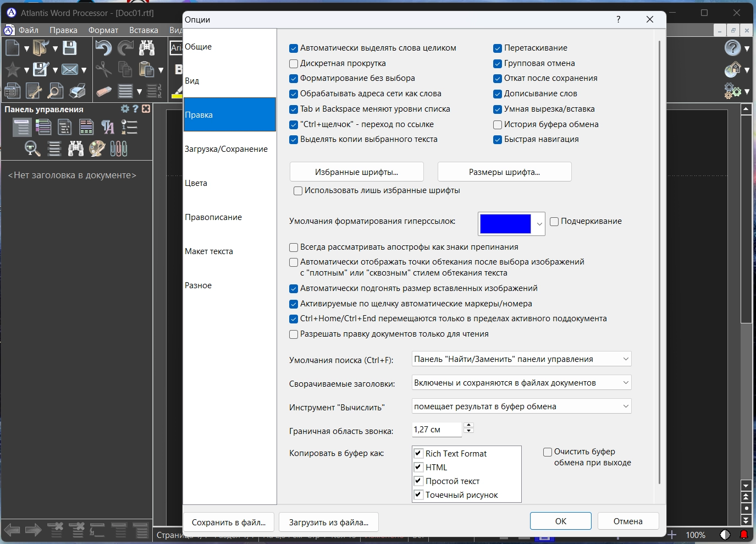
Task: Expand the Favorites star dropdown arrow
Action: [26, 70]
